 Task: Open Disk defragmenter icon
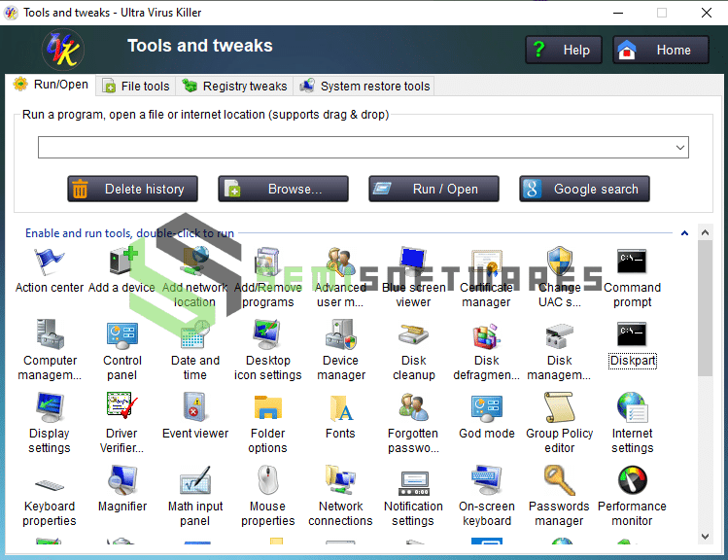pos(486,335)
